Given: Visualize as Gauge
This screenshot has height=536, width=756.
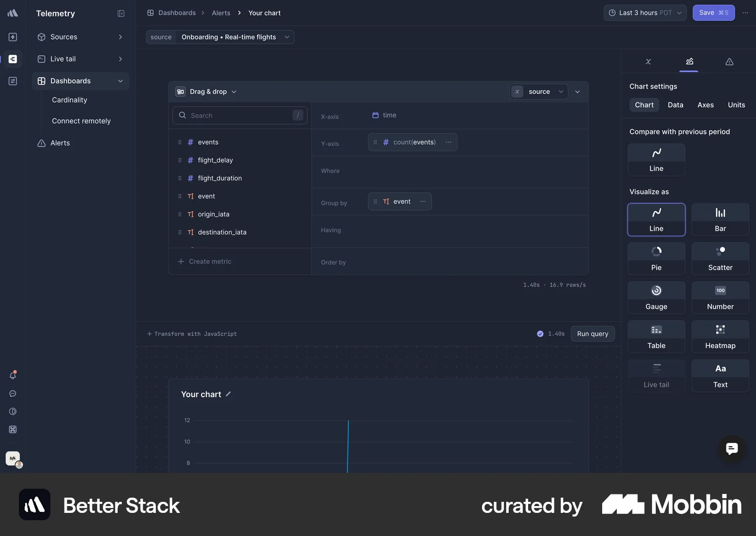Looking at the screenshot, I should tap(656, 298).
